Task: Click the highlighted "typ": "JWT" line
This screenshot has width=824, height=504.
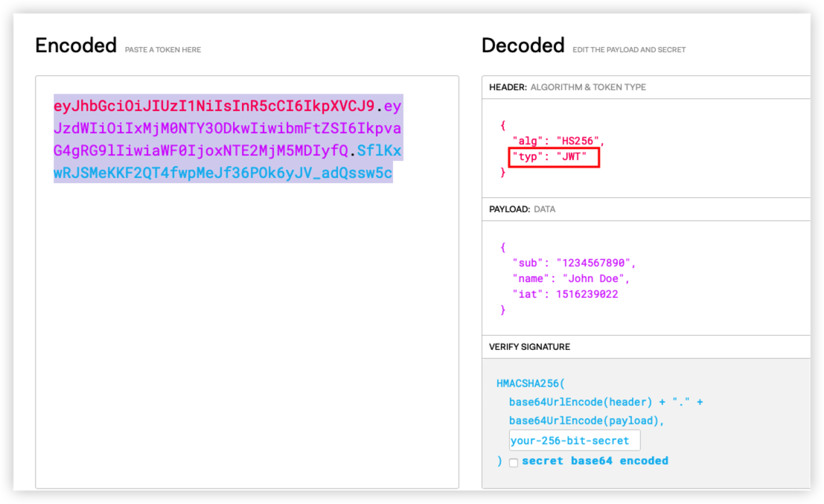Action: (553, 157)
